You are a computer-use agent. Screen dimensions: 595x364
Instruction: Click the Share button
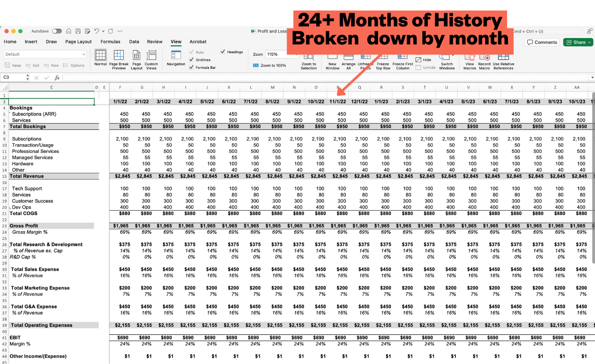578,42
